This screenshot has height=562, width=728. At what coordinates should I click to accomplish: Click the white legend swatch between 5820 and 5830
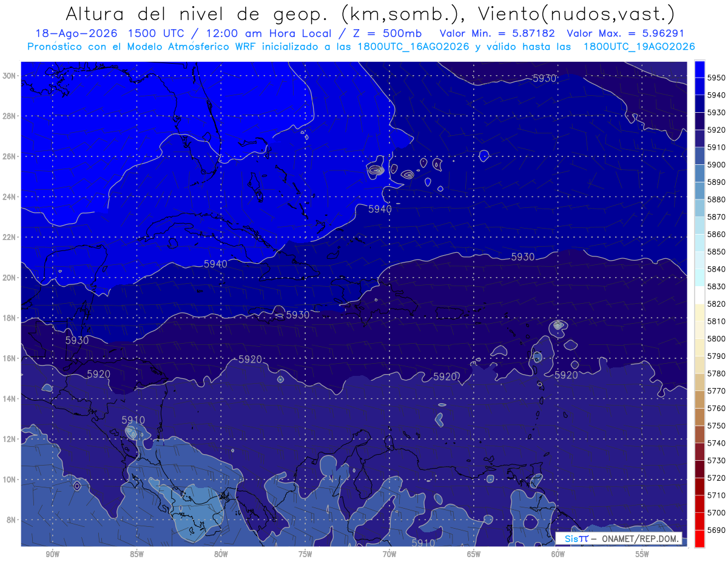(x=699, y=295)
